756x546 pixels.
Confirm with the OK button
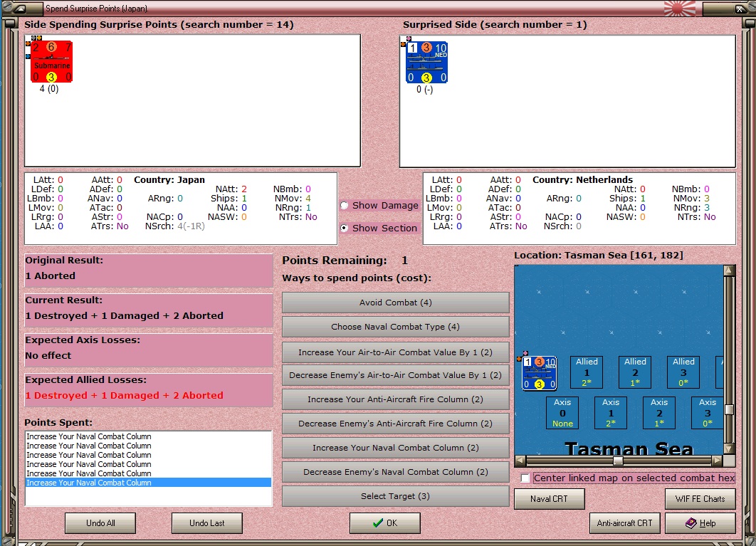pos(384,523)
